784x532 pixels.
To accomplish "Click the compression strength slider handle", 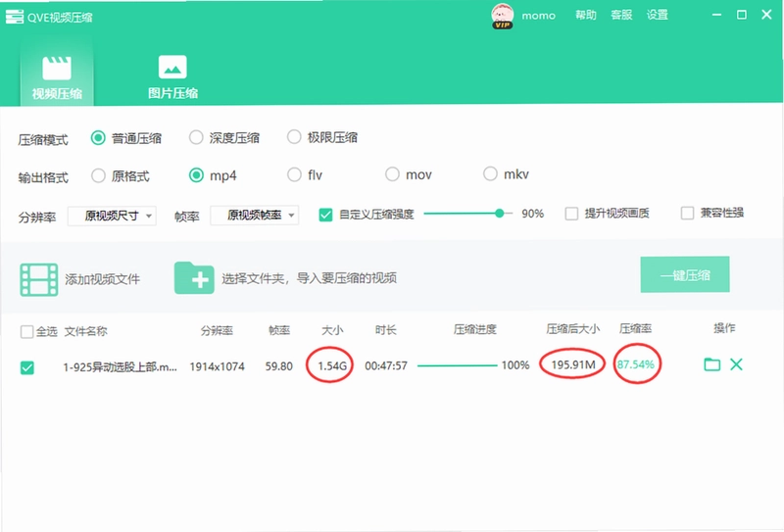I will click(x=499, y=214).
